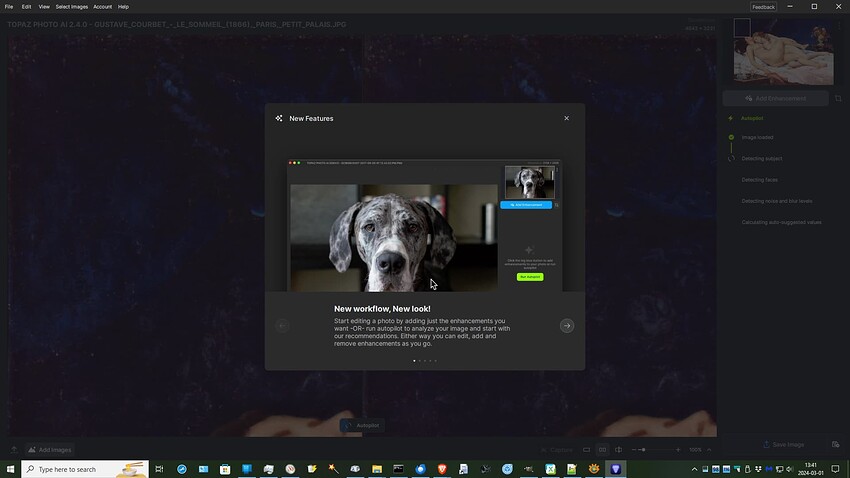The width and height of the screenshot is (850, 478).
Task: Click the previous slide arrow
Action: click(282, 326)
